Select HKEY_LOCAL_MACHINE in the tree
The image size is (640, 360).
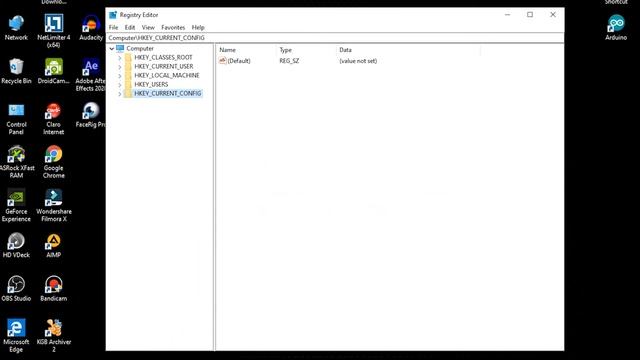pos(167,76)
